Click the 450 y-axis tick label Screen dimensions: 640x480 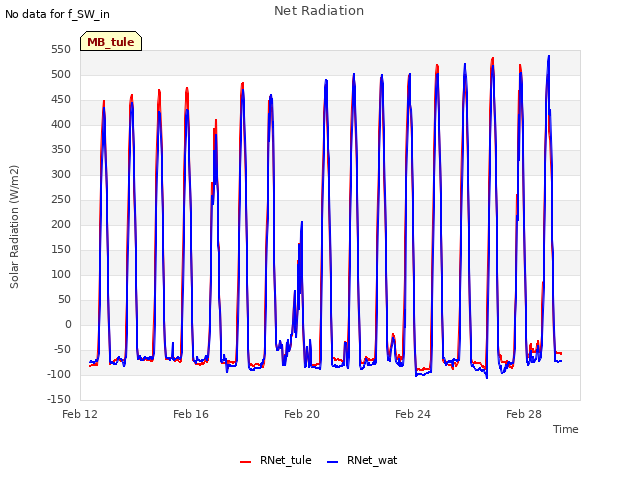point(61,100)
